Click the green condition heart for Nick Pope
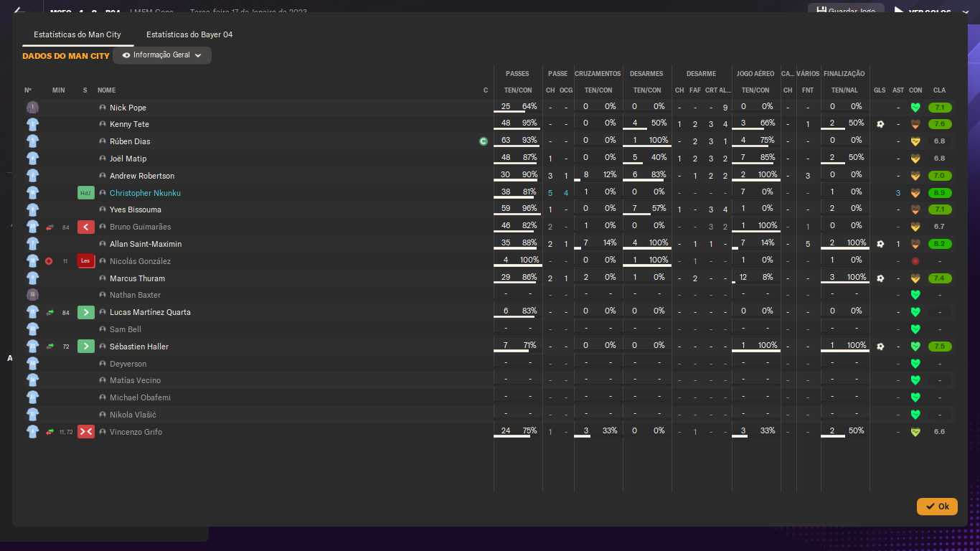 [915, 108]
